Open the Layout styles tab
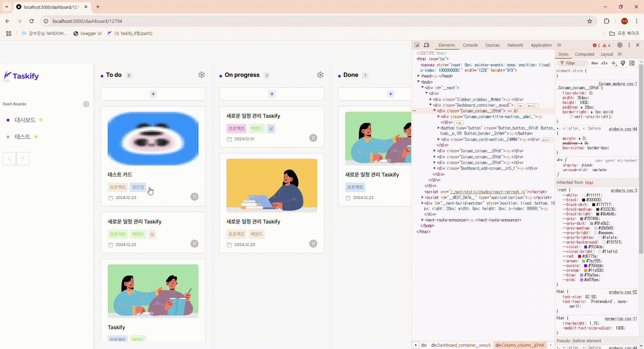Screen dimensions: 644x349 click(x=607, y=54)
